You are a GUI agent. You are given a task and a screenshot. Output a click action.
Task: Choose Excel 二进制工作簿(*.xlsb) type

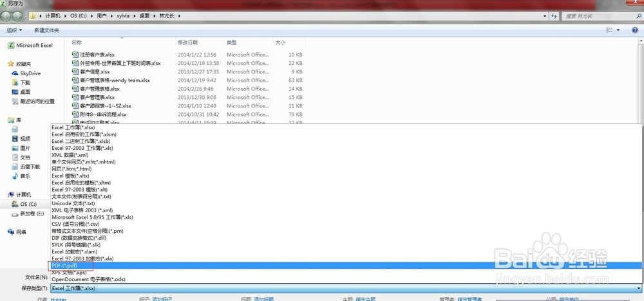pyautogui.click(x=346, y=141)
